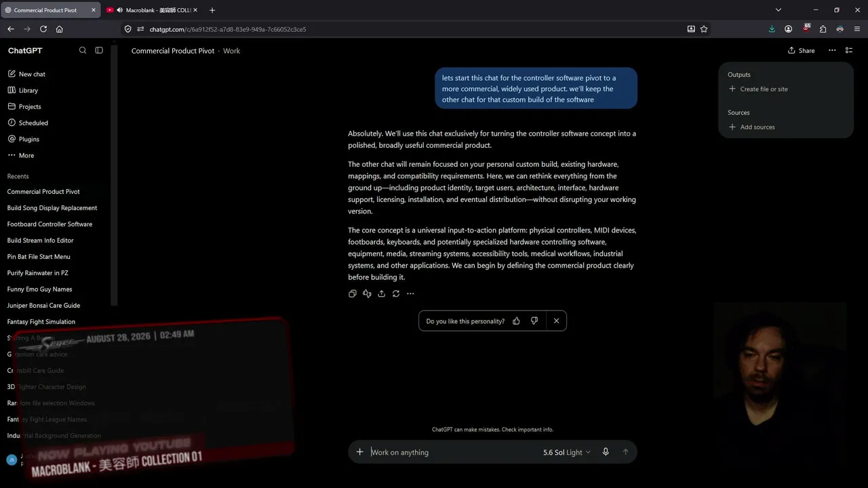Open more actions below the response
Screen dimensions: 868x488
(410, 293)
